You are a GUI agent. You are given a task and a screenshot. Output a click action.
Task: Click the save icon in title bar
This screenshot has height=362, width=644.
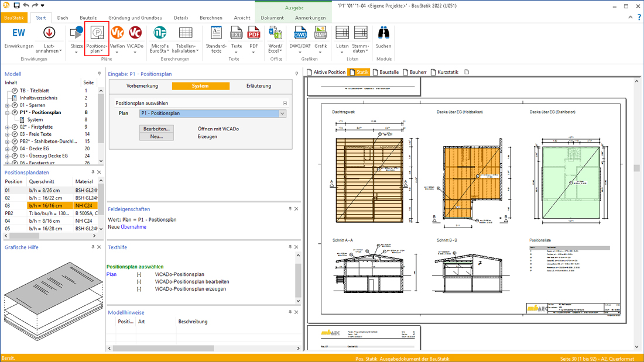(x=16, y=5)
